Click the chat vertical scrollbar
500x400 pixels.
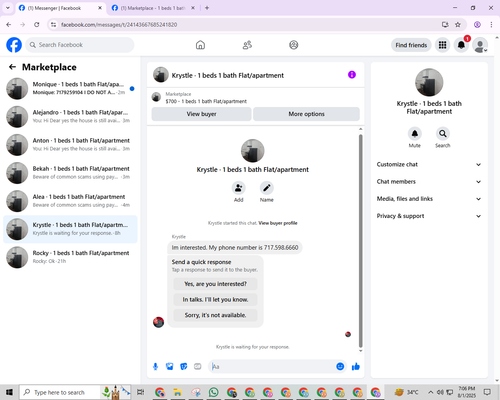pyautogui.click(x=360, y=240)
